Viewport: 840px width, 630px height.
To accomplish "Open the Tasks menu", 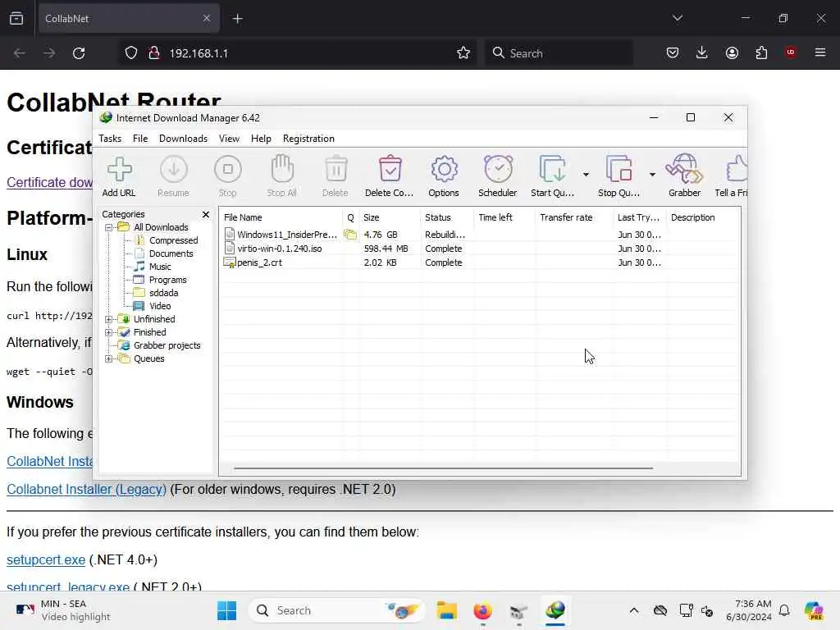I will pyautogui.click(x=110, y=139).
